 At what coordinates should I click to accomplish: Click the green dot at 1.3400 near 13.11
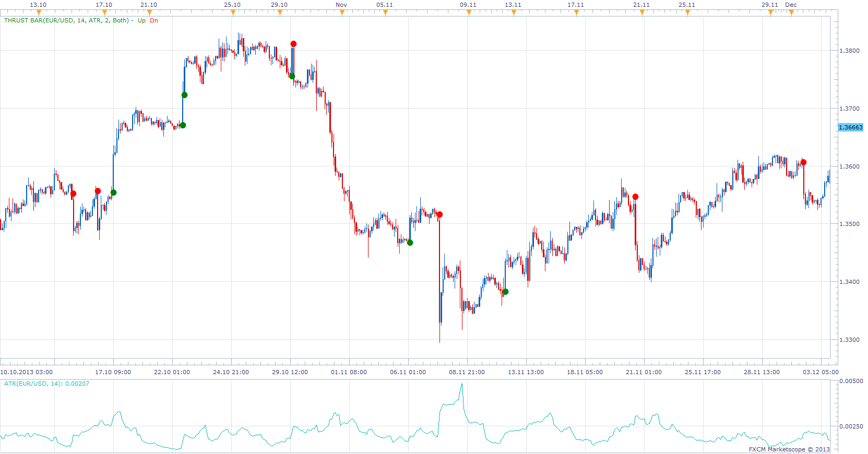[505, 292]
